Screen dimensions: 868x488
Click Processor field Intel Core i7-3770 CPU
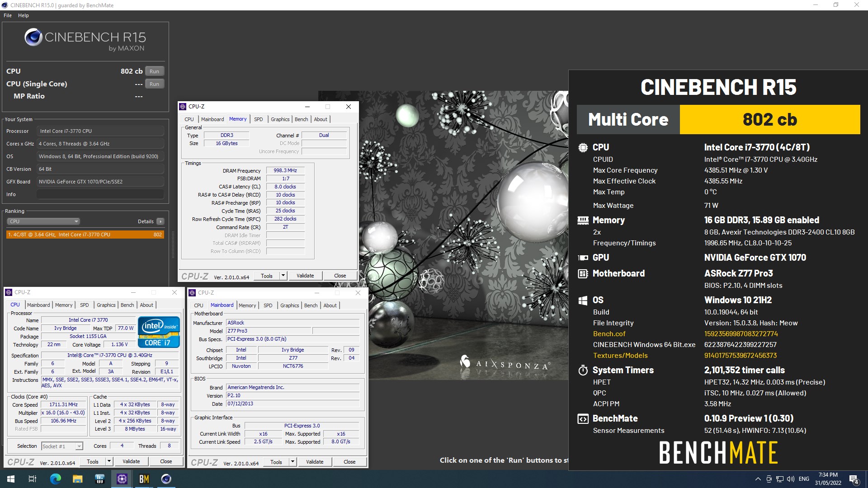click(x=100, y=131)
